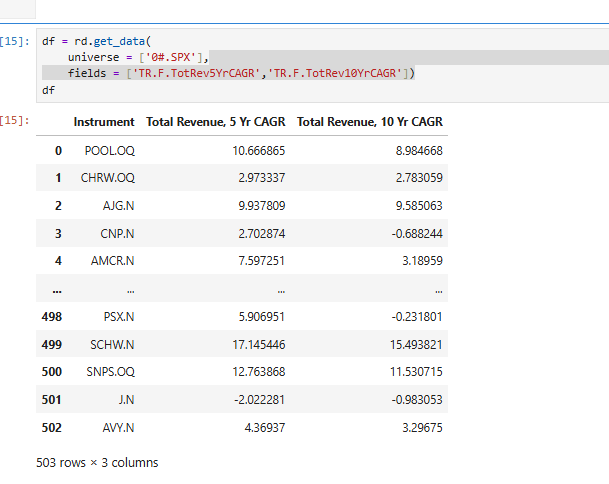The width and height of the screenshot is (609, 484).
Task: Click the code input cell with rd.get_data
Action: (x=322, y=66)
